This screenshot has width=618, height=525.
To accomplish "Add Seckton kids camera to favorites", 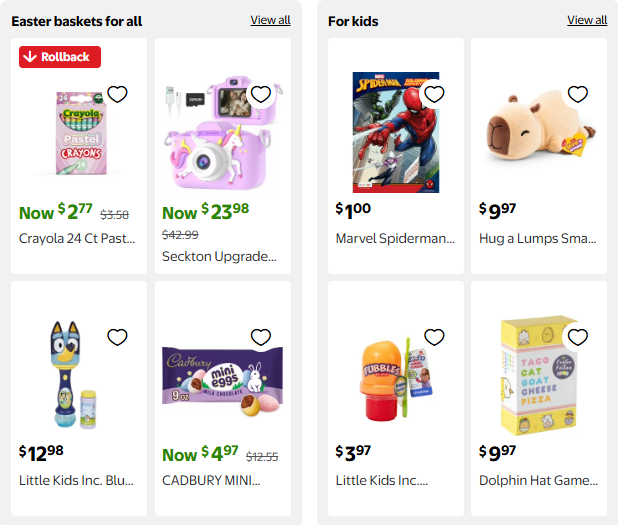I will pos(261,95).
